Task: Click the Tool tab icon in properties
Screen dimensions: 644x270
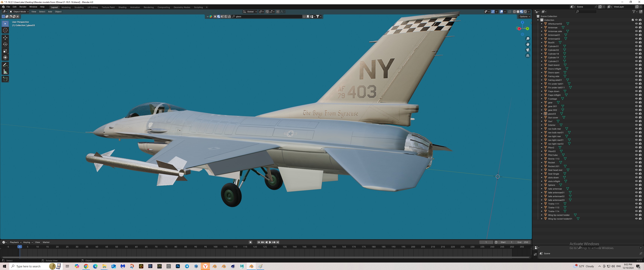Action: [535, 254]
